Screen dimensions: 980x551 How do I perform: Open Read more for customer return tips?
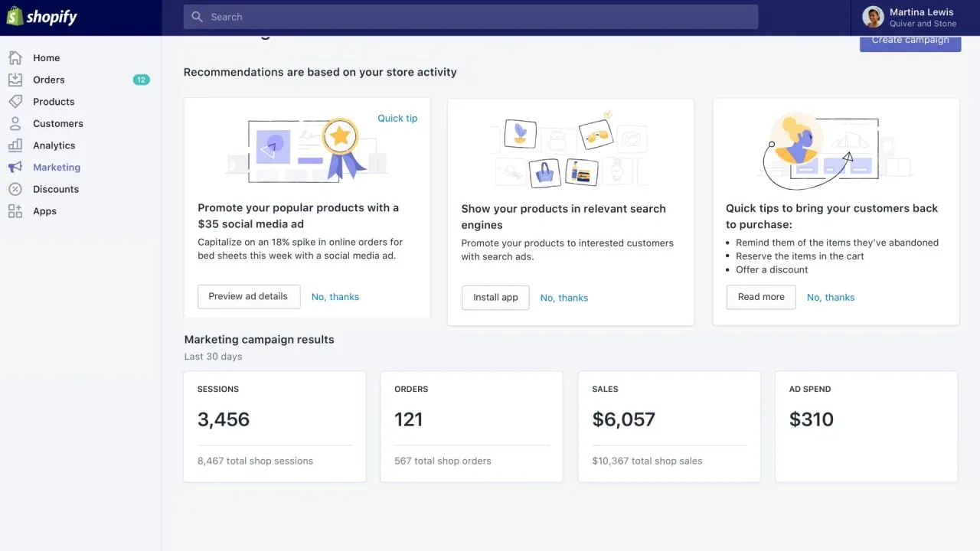point(760,297)
